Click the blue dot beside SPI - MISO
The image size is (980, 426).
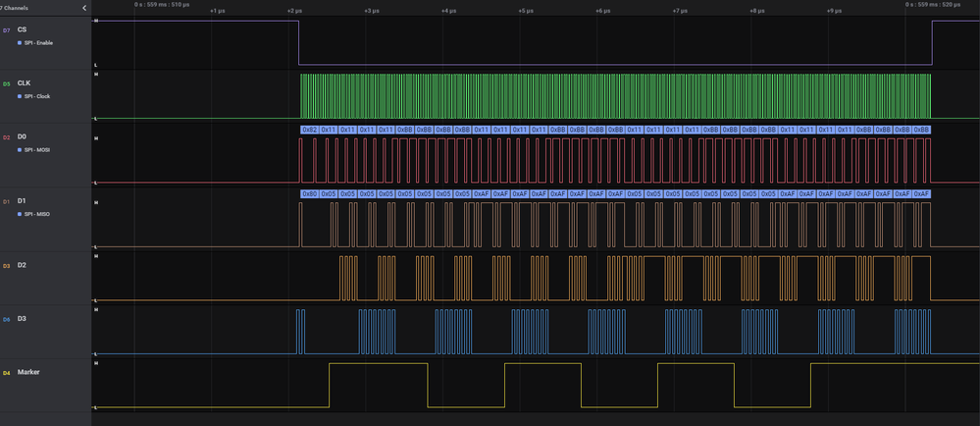tap(20, 214)
